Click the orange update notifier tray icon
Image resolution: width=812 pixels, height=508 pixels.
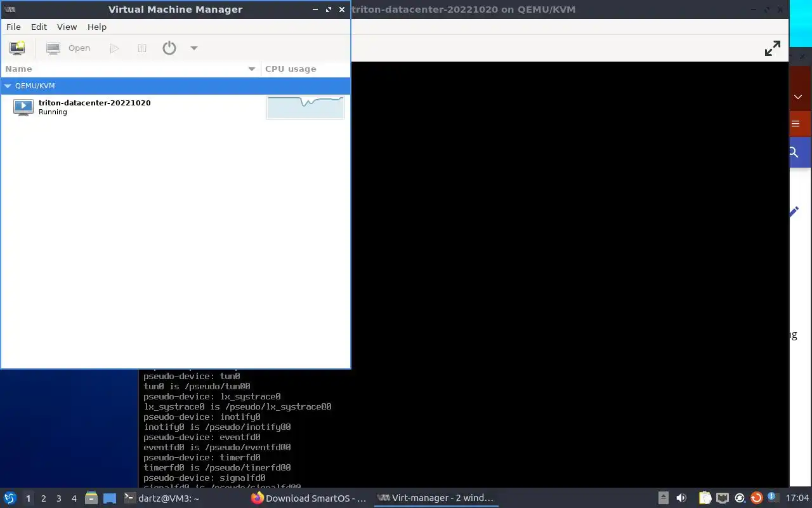[x=756, y=498]
